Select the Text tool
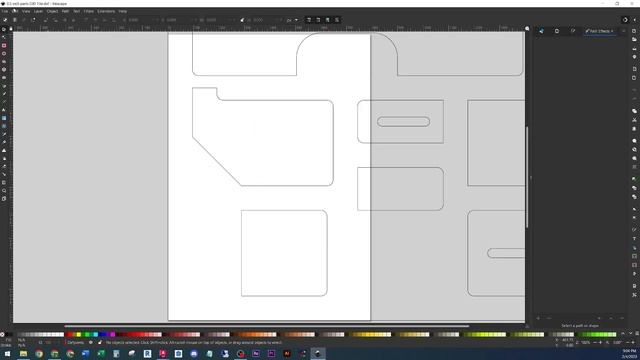640x360 pixels. point(4,110)
